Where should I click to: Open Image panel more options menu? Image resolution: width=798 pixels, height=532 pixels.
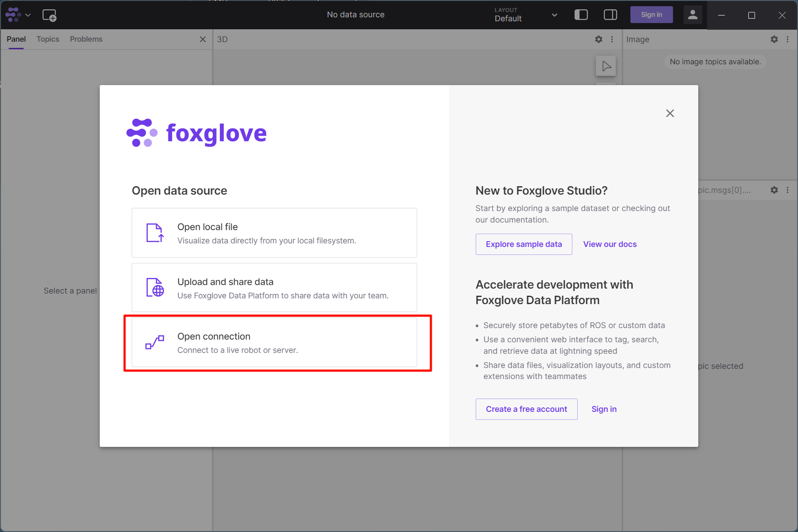click(x=787, y=39)
